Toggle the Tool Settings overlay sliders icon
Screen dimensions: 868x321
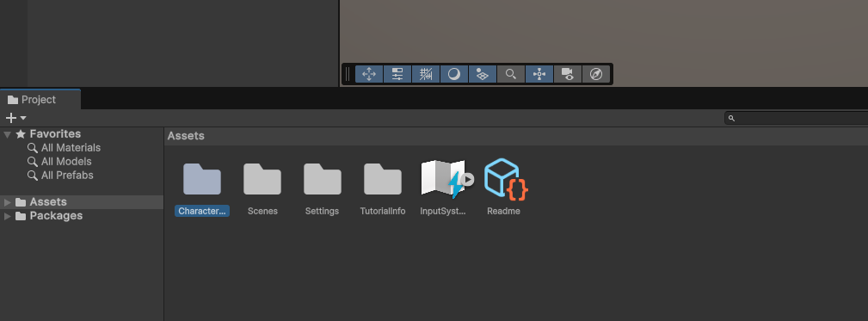[x=397, y=74]
